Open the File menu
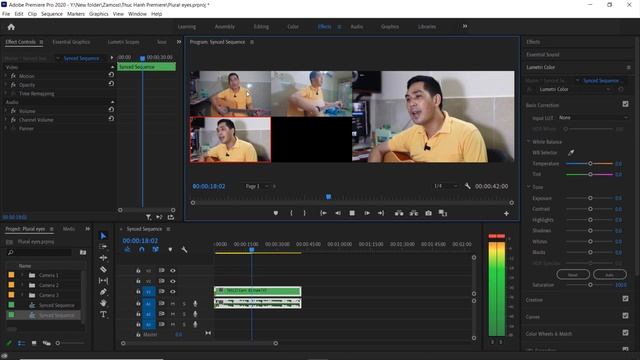 [6, 14]
